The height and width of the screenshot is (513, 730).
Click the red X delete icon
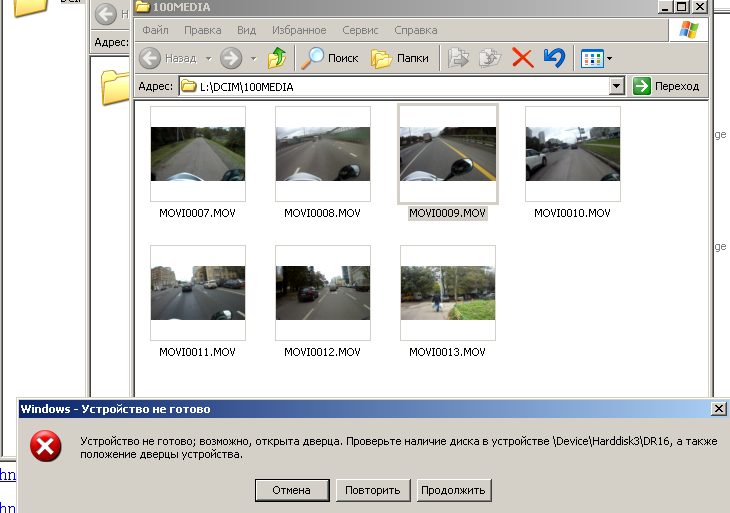point(522,58)
